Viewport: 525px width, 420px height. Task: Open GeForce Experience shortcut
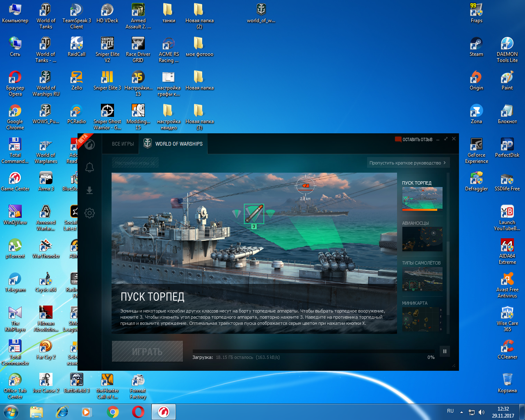(477, 151)
